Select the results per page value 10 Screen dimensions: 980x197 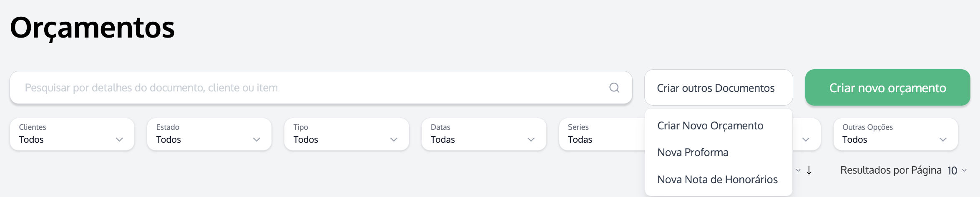[952, 170]
